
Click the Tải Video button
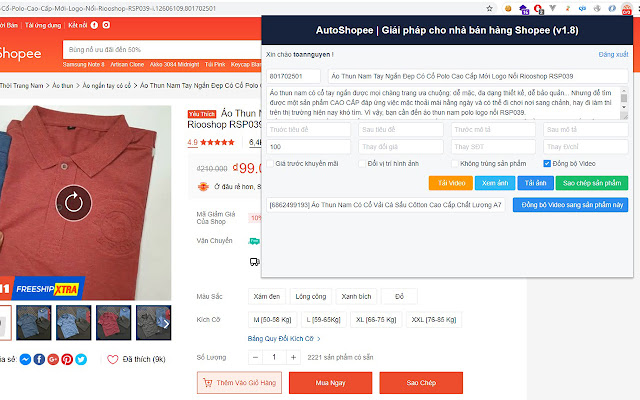point(451,183)
